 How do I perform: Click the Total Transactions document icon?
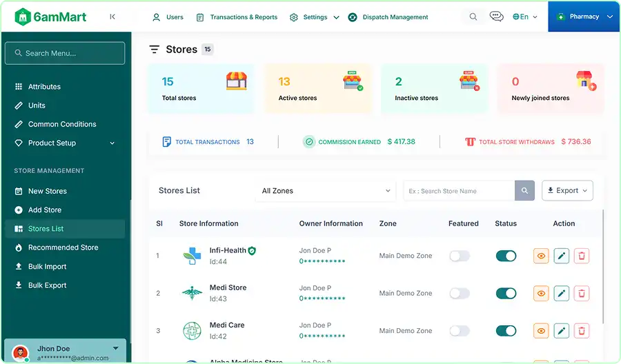point(167,141)
